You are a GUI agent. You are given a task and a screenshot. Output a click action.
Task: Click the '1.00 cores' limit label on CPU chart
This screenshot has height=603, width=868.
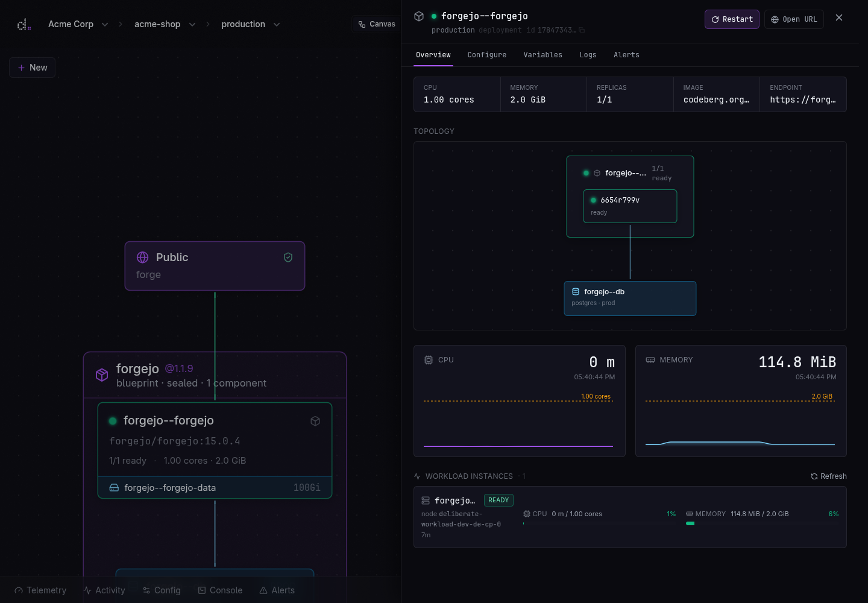coord(596,396)
